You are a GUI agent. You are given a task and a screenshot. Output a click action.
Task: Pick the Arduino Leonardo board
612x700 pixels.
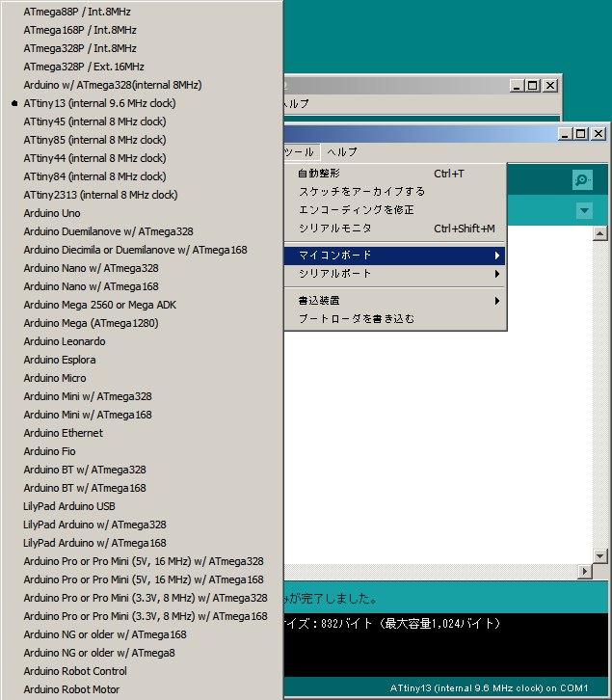click(x=142, y=341)
